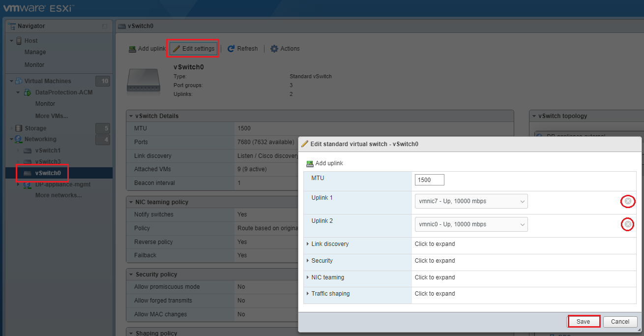Click the Add uplink icon in toolbar
The width and height of the screenshot is (644, 336).
pos(132,49)
